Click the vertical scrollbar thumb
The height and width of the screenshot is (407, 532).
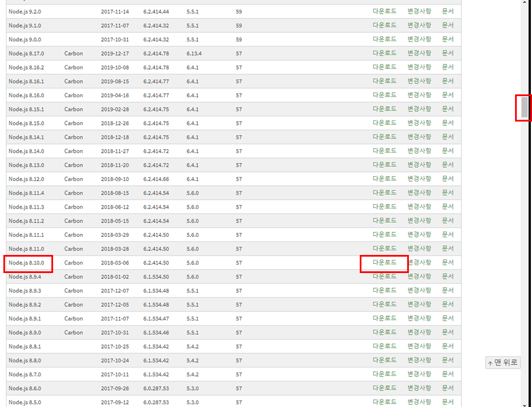pos(525,107)
